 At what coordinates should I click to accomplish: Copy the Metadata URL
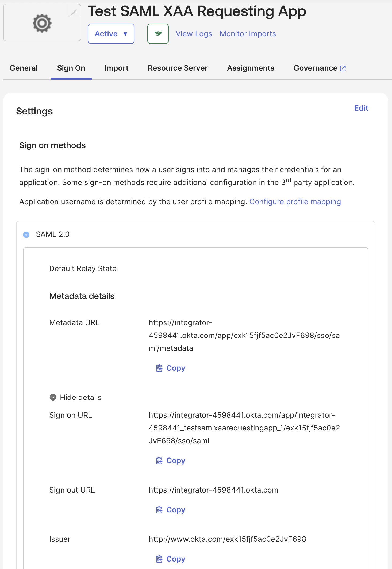click(171, 368)
